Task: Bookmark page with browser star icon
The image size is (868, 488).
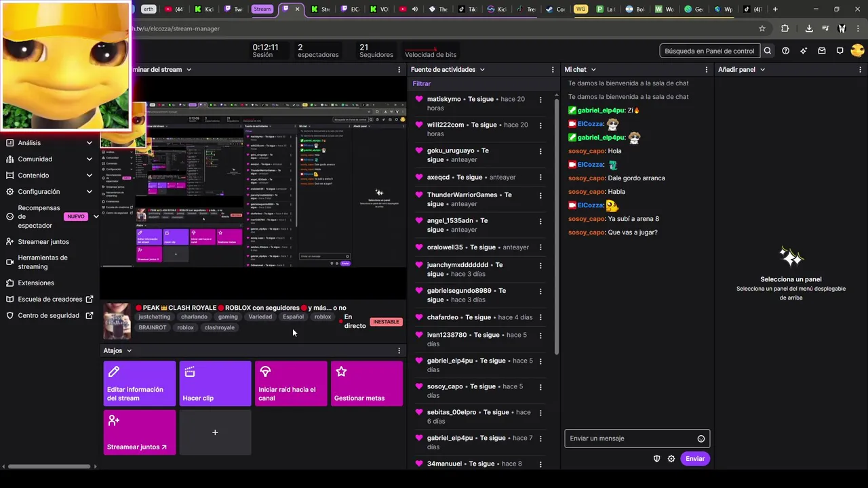Action: coord(762,28)
